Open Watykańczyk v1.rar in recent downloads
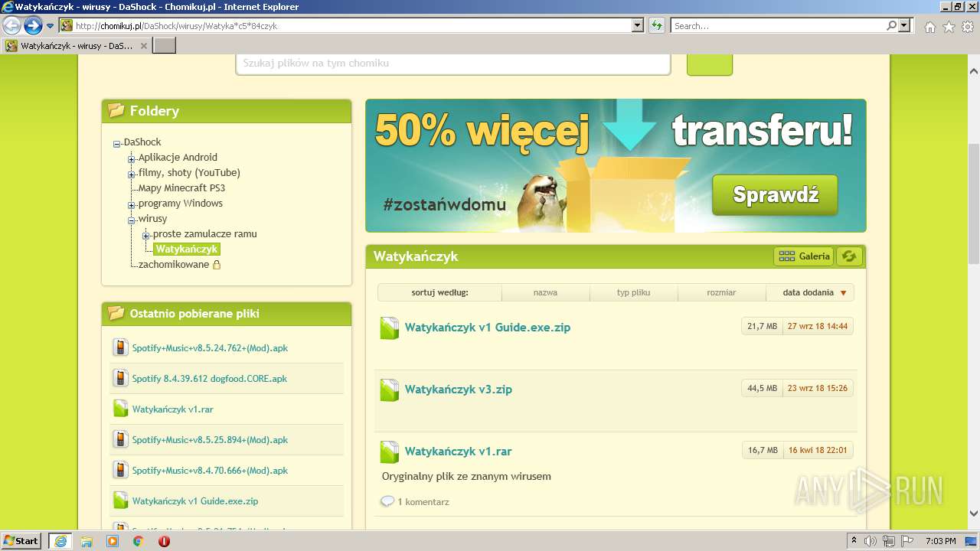 (x=172, y=409)
